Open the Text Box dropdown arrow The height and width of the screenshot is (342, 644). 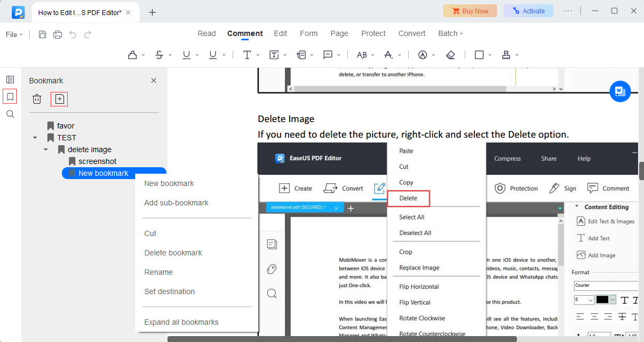285,55
